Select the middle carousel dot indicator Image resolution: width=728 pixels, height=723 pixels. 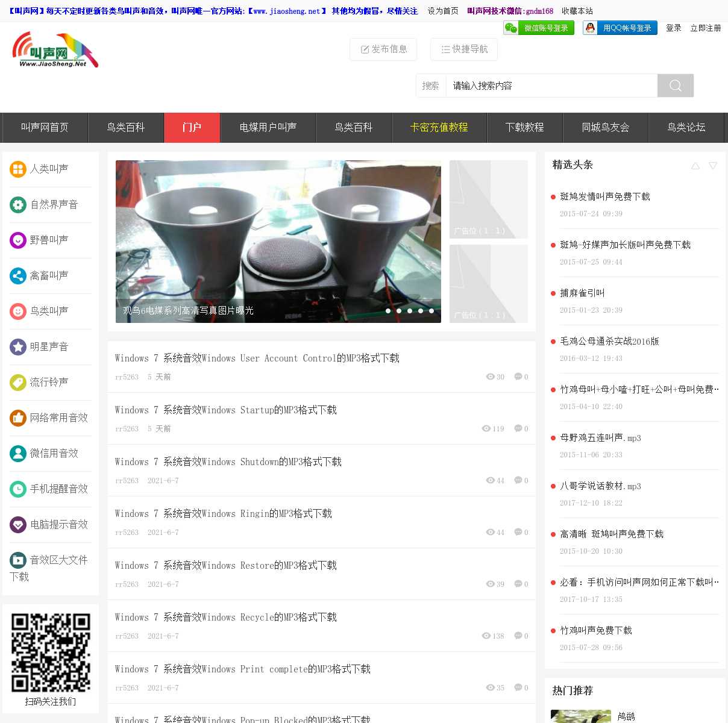410,311
